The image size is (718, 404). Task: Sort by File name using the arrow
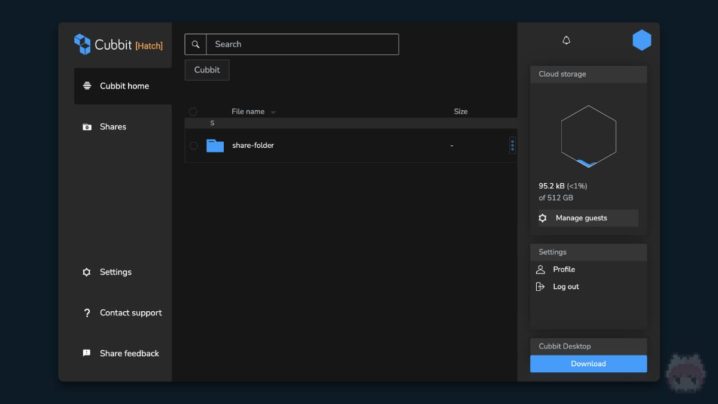pos(273,112)
